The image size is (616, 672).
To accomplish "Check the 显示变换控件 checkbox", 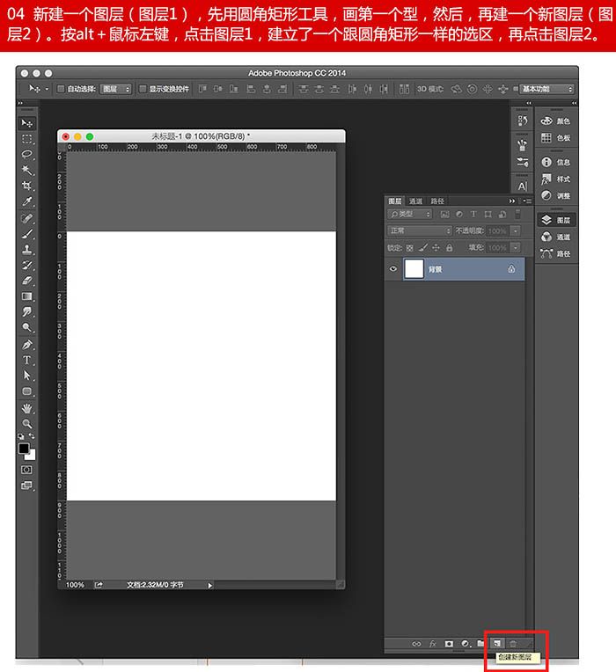I will tap(143, 89).
